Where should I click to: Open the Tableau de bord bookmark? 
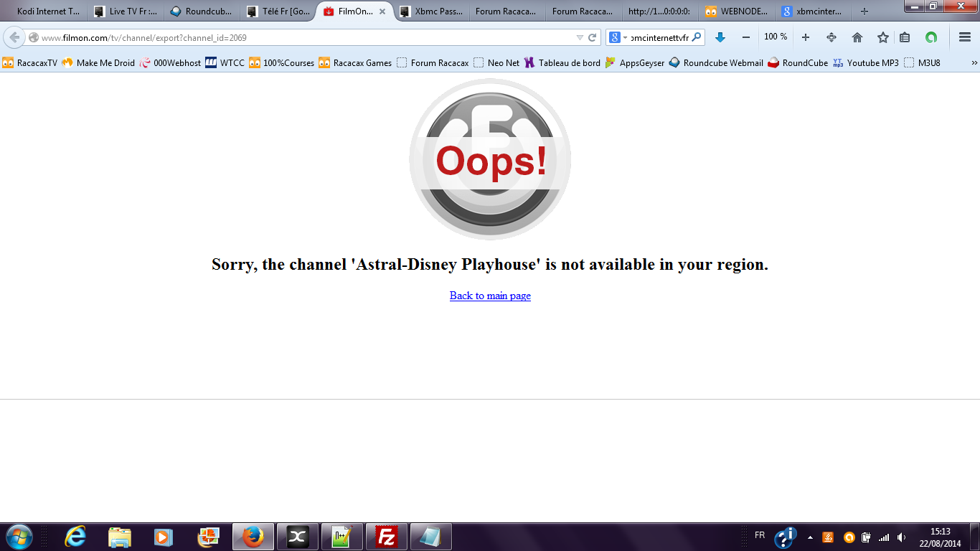tap(562, 63)
